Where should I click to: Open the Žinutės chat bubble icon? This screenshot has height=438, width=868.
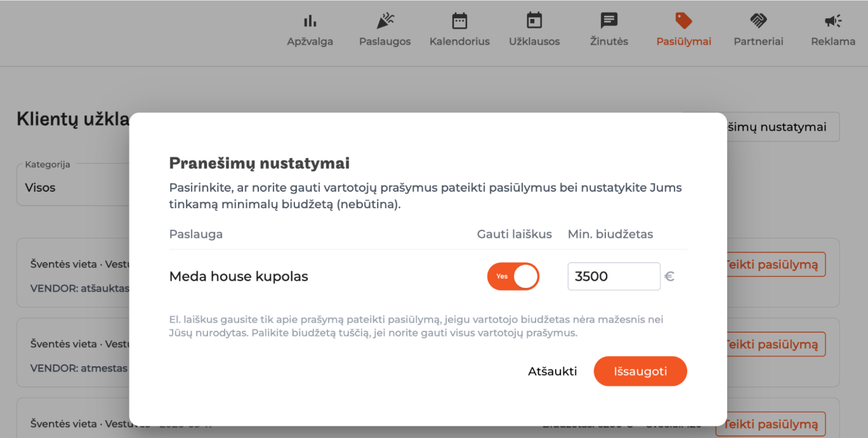(609, 21)
